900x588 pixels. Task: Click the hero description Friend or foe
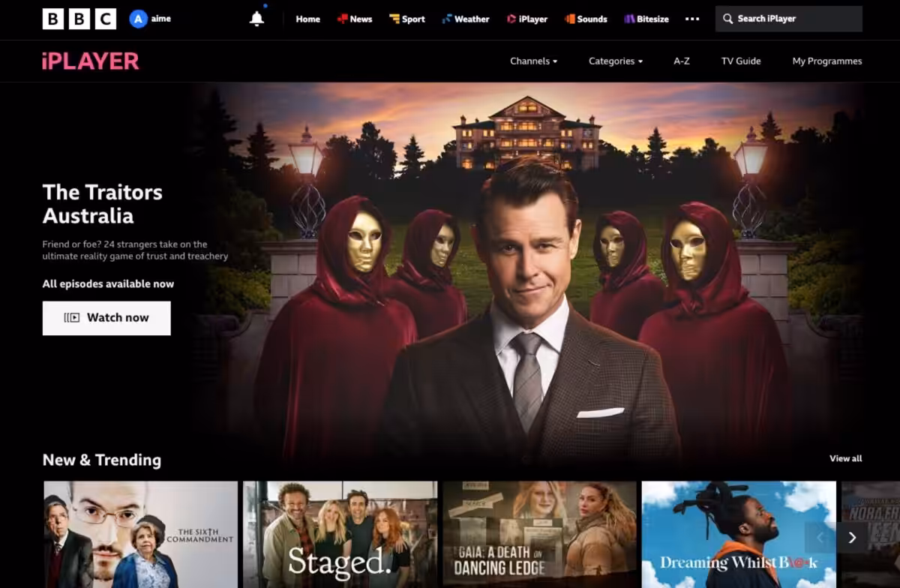(x=136, y=250)
